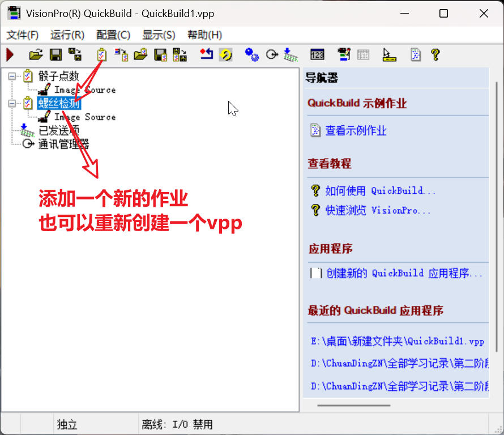The image size is (504, 435).
Task: Click the navigator horizontal scrollbar
Action: point(354,406)
